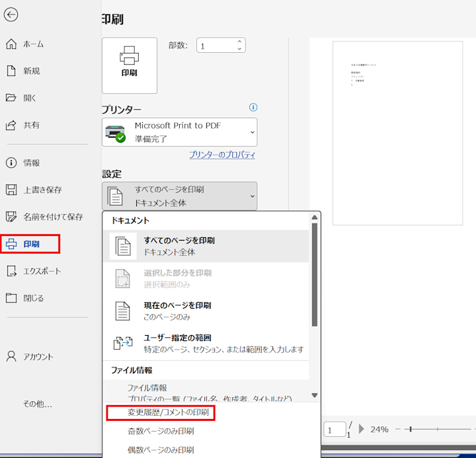The width and height of the screenshot is (476, 458).
Task: Click the document preview thumbnail
Action: tap(398, 133)
